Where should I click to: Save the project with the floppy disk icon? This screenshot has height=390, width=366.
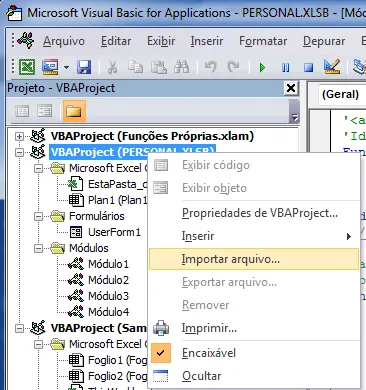tap(84, 67)
